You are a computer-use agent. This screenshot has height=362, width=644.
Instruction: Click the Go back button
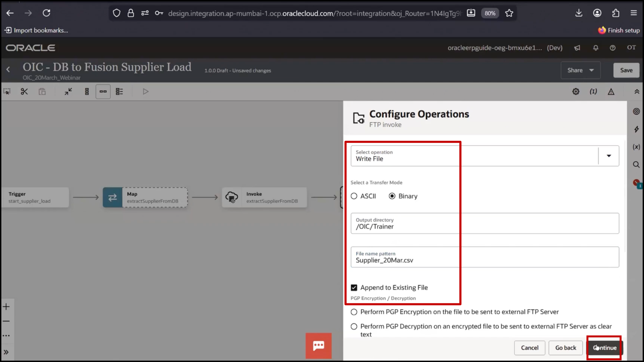566,348
